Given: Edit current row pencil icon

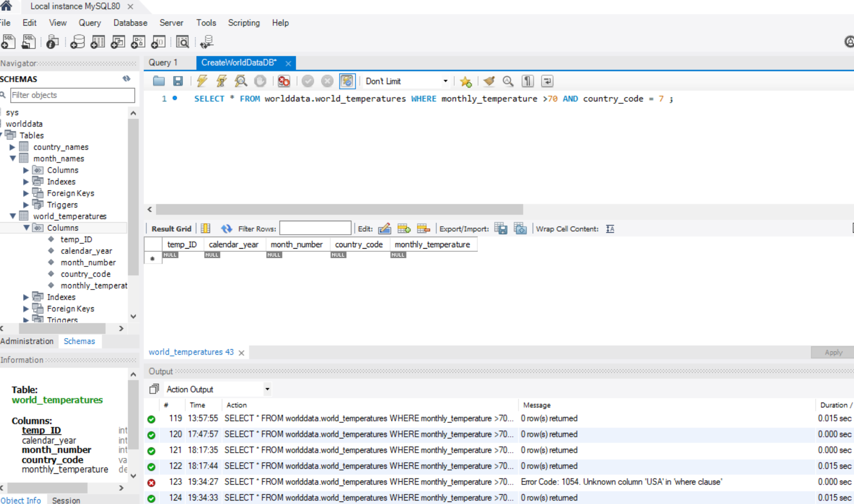Looking at the screenshot, I should point(384,228).
